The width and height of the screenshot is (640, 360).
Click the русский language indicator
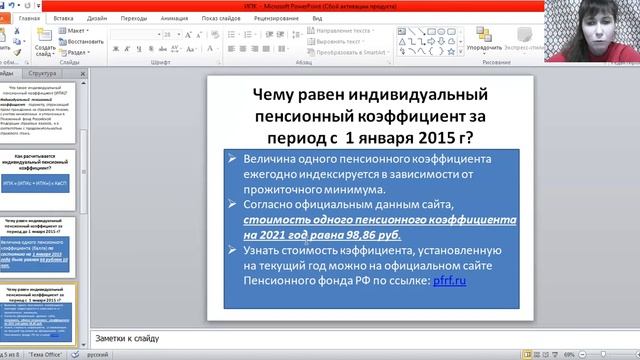click(x=98, y=355)
